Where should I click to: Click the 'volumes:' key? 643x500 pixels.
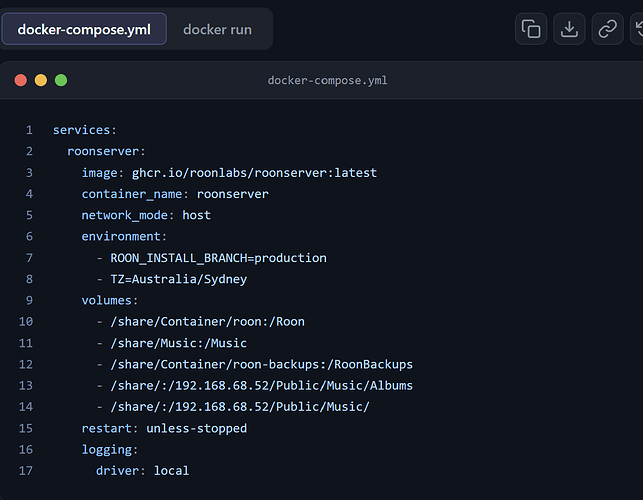tap(110, 301)
